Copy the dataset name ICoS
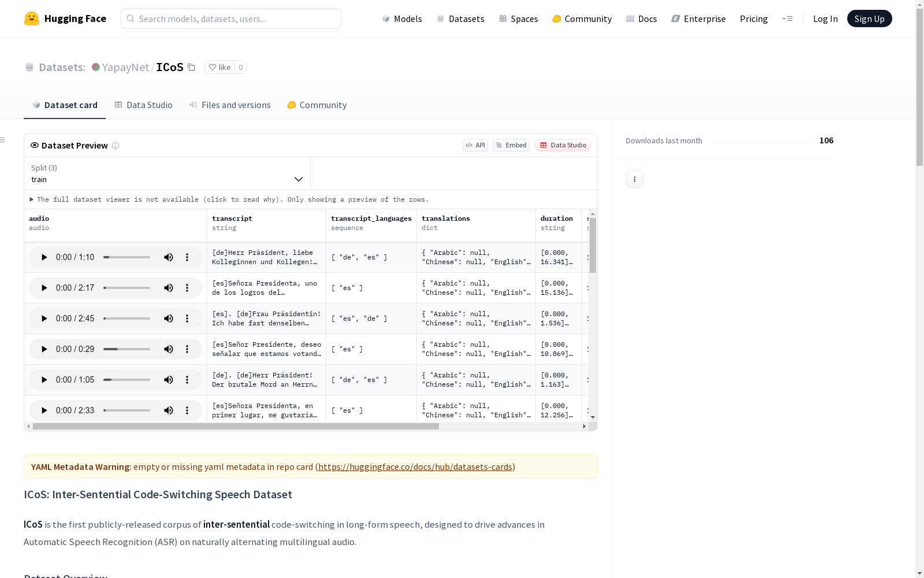 click(x=191, y=67)
